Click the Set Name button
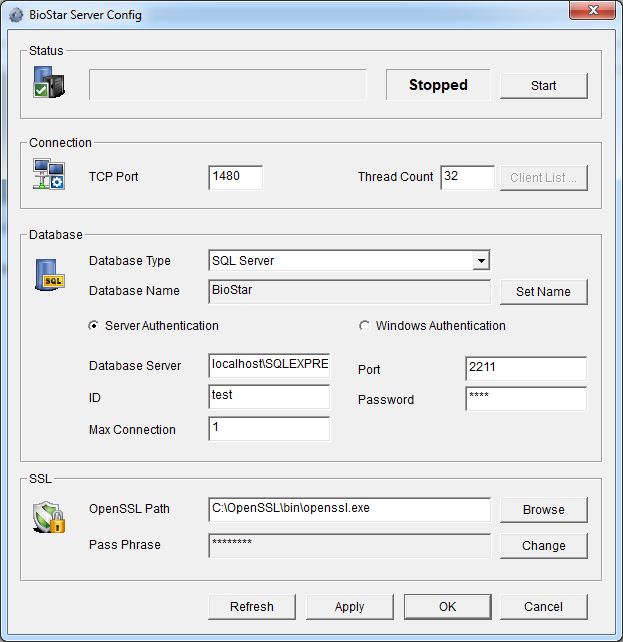This screenshot has height=642, width=623. click(x=543, y=292)
